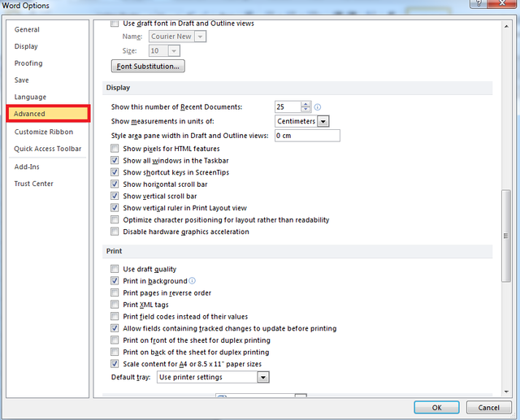Screen dimensions: 520x420
Task: Toggle Print pages in reverse order
Action: [x=115, y=292]
